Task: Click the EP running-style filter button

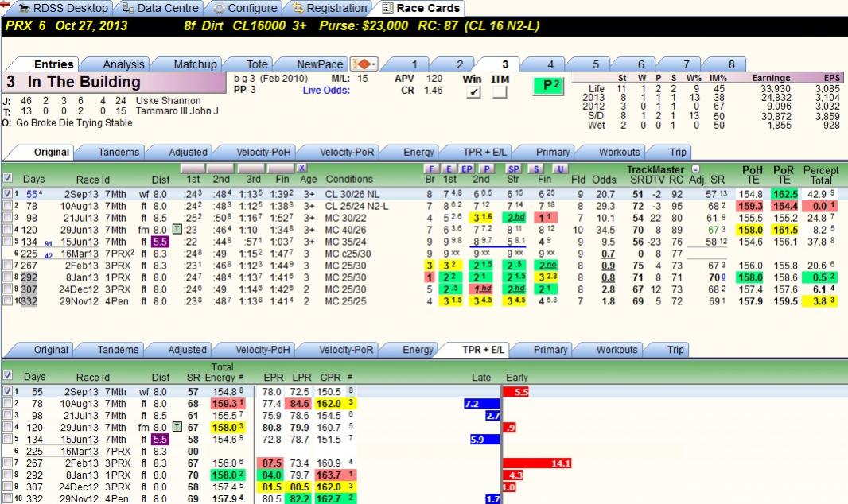Action: pos(467,169)
